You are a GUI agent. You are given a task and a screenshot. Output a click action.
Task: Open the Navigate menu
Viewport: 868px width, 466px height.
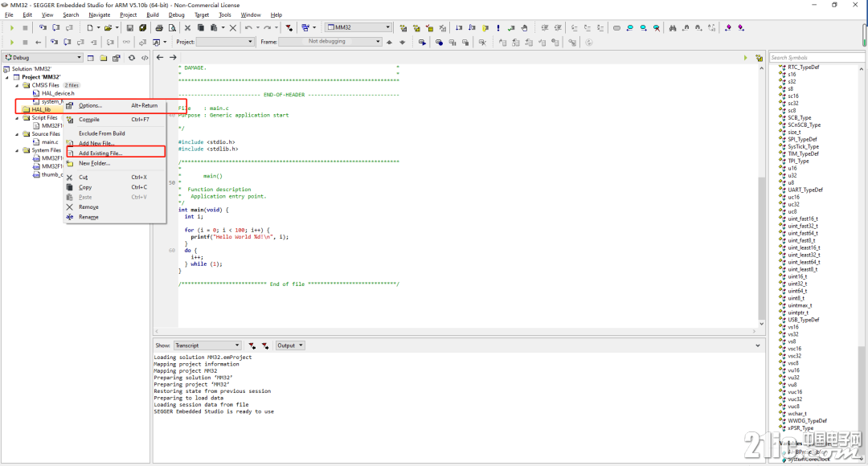(x=99, y=15)
